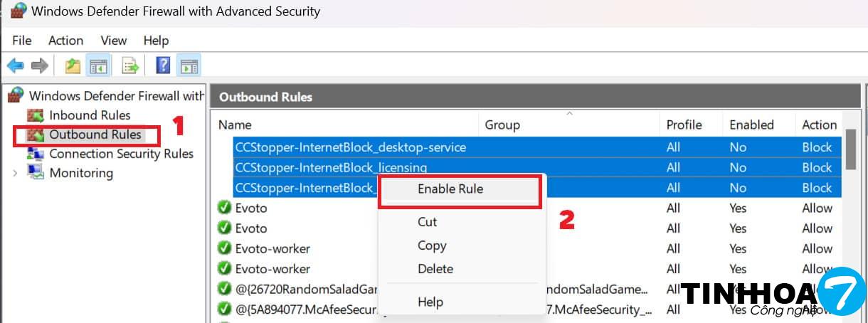Toggle Show/Hide Console Tree toolbar icon
Screen dimensions: 868x323
(97, 66)
